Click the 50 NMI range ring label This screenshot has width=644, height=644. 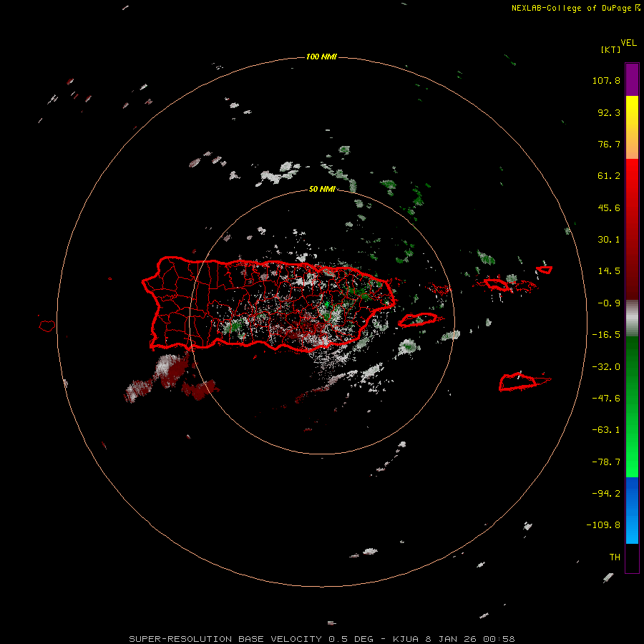point(322,189)
